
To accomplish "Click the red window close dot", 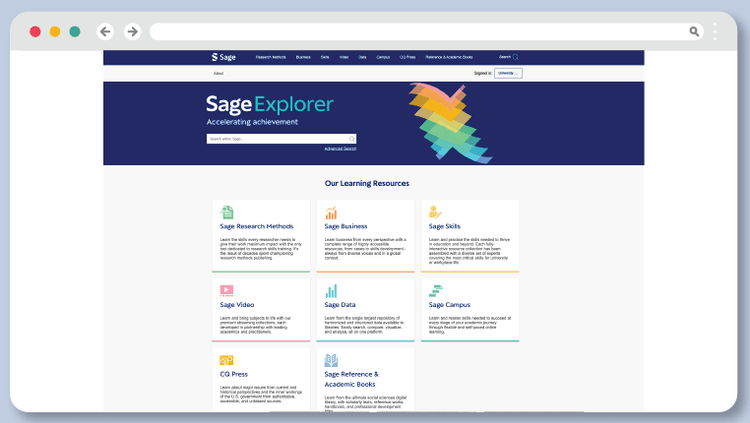I will tap(35, 32).
